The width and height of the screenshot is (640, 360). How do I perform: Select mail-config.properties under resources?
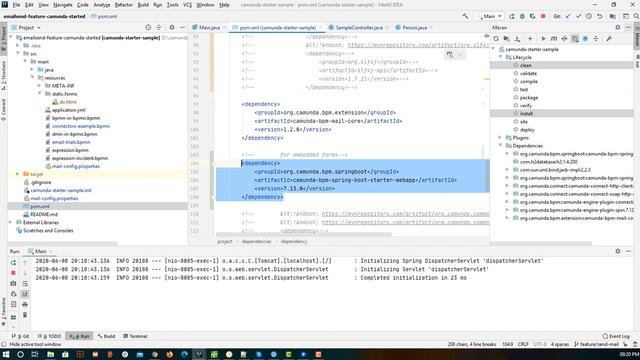pos(76,166)
